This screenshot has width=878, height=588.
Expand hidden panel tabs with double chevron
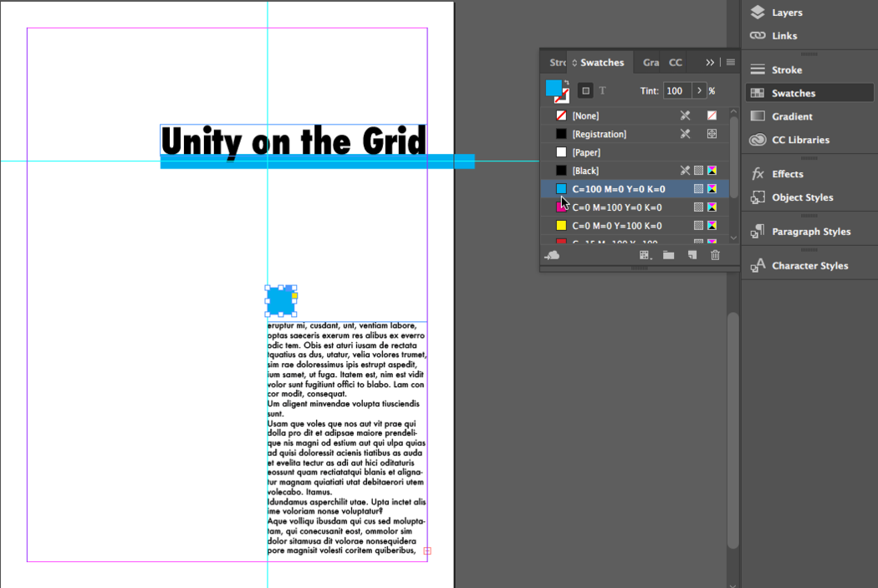coord(710,63)
